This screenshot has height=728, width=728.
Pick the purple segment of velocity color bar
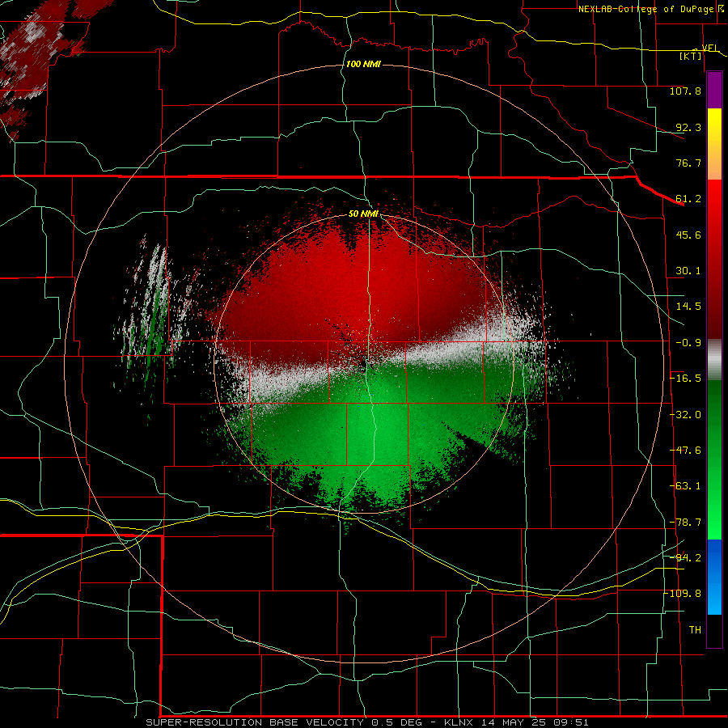click(x=714, y=90)
